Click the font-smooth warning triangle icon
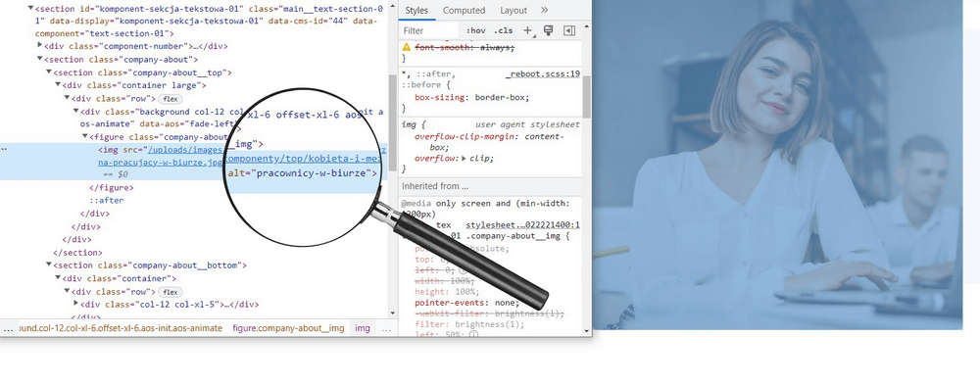980x385 pixels. click(x=407, y=47)
